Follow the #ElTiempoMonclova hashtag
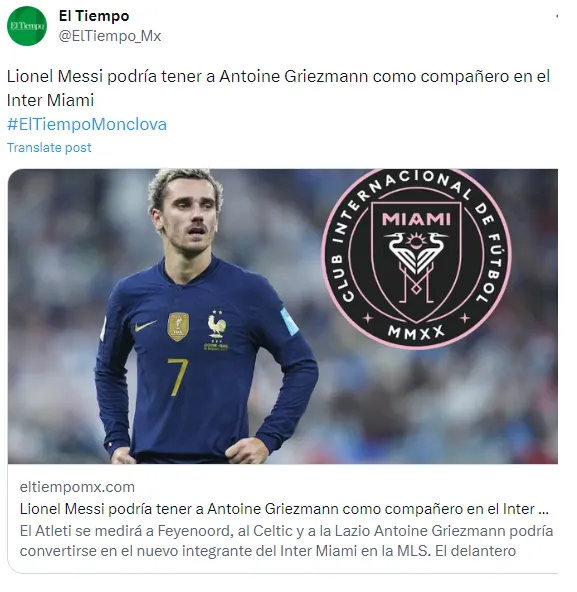 click(87, 124)
